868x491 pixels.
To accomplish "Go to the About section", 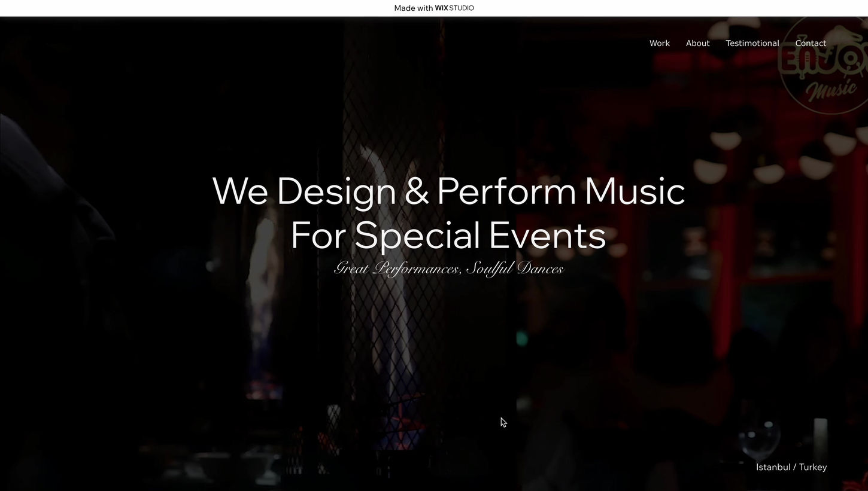I will click(697, 43).
